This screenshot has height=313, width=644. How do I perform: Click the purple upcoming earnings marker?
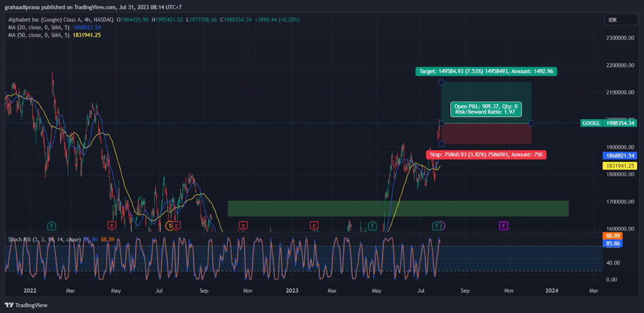click(x=504, y=225)
